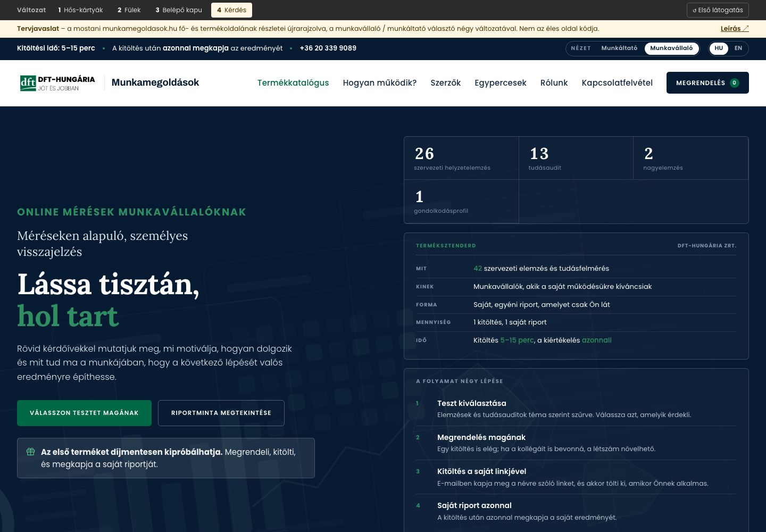Image resolution: width=766 pixels, height=532 pixels.
Task: Switch view to Munkavállaló
Action: coord(671,48)
